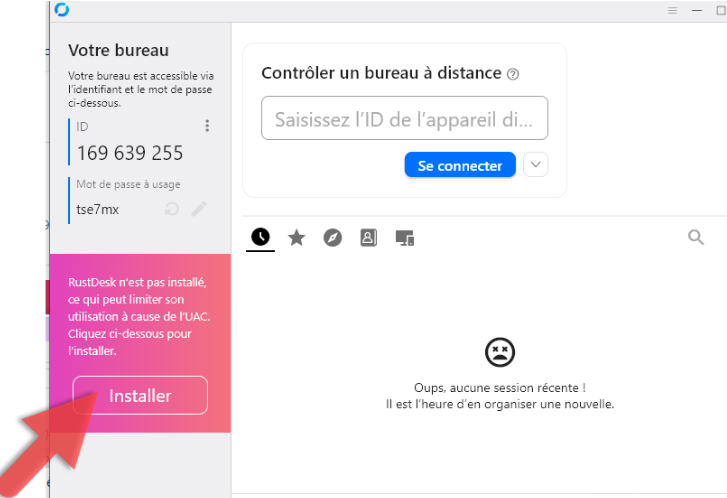
Task: Open the accessible devices tab
Action: click(404, 237)
